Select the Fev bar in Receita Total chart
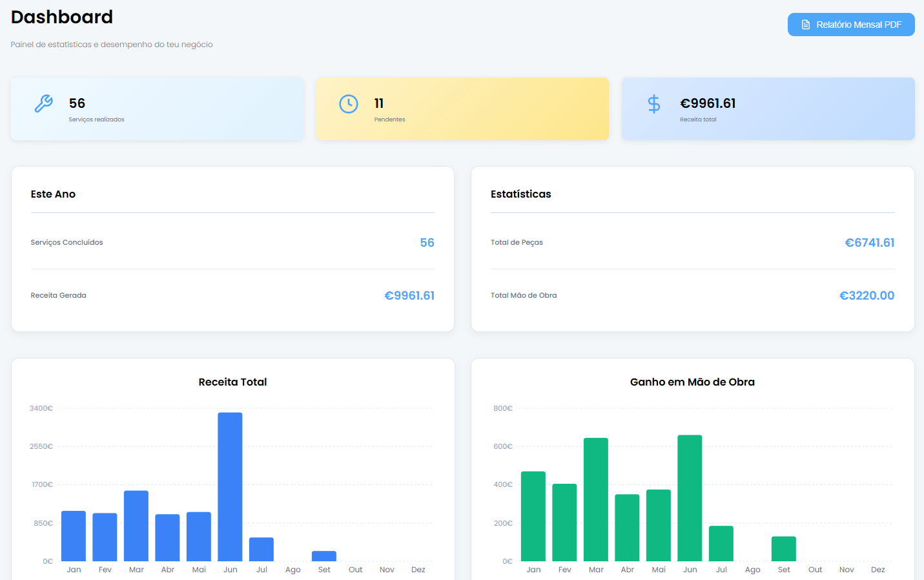Screen dimensions: 924x580 tap(105, 537)
